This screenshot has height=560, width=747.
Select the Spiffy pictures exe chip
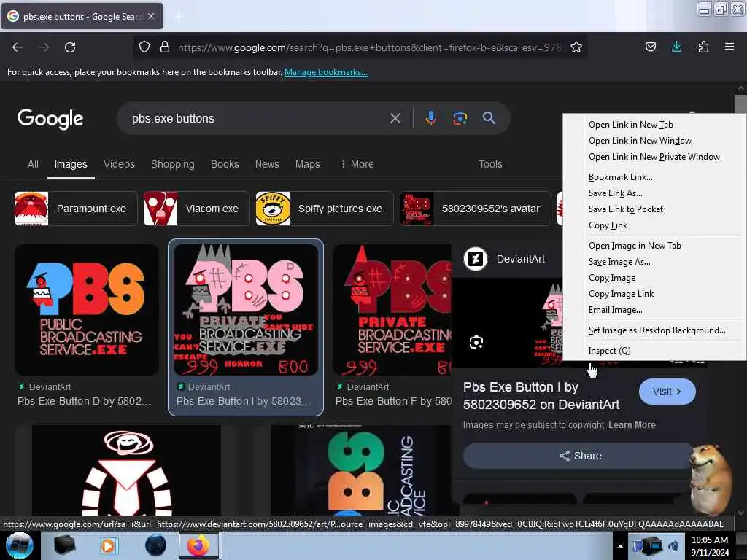(325, 209)
